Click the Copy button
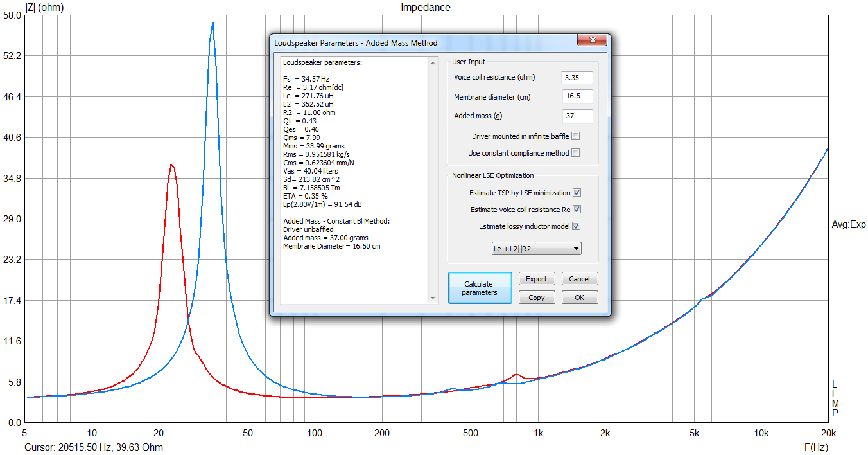This screenshot has width=868, height=455. point(537,298)
